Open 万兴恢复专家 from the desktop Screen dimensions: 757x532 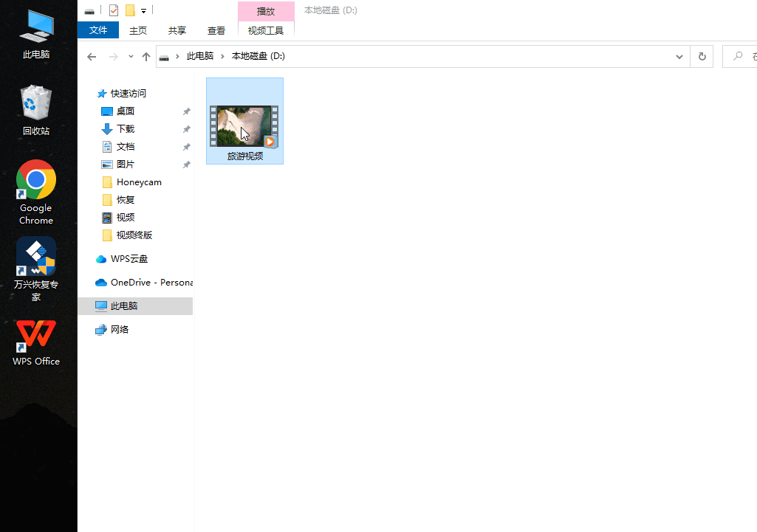[35, 257]
